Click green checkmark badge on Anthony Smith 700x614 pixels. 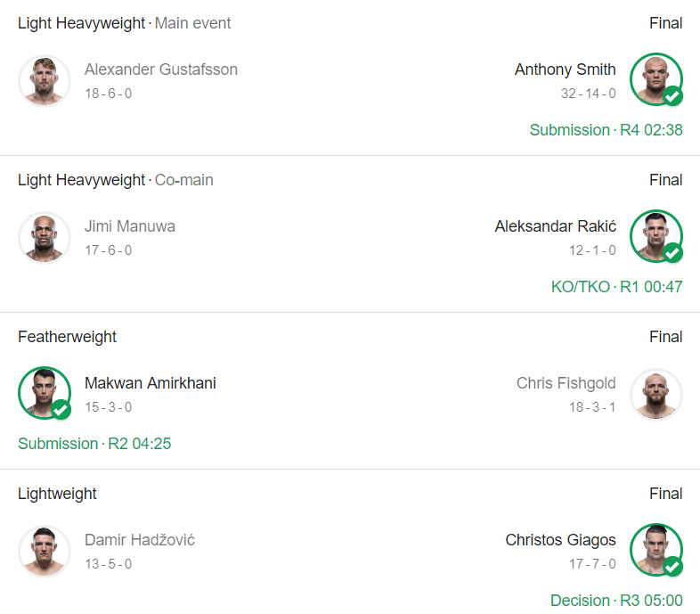point(672,96)
